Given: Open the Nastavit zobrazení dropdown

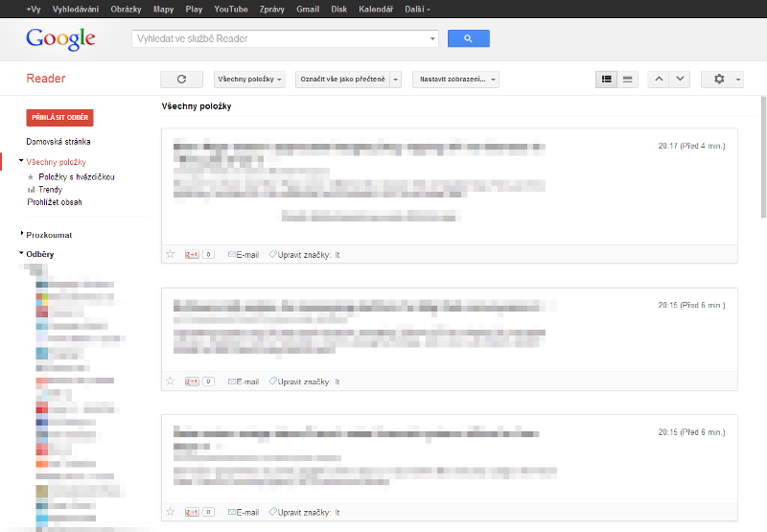Looking at the screenshot, I should point(456,80).
